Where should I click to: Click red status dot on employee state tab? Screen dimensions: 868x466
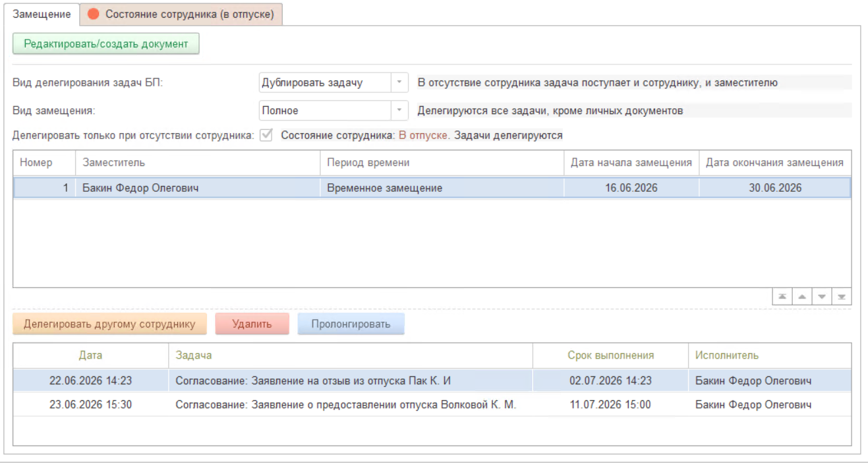94,14
